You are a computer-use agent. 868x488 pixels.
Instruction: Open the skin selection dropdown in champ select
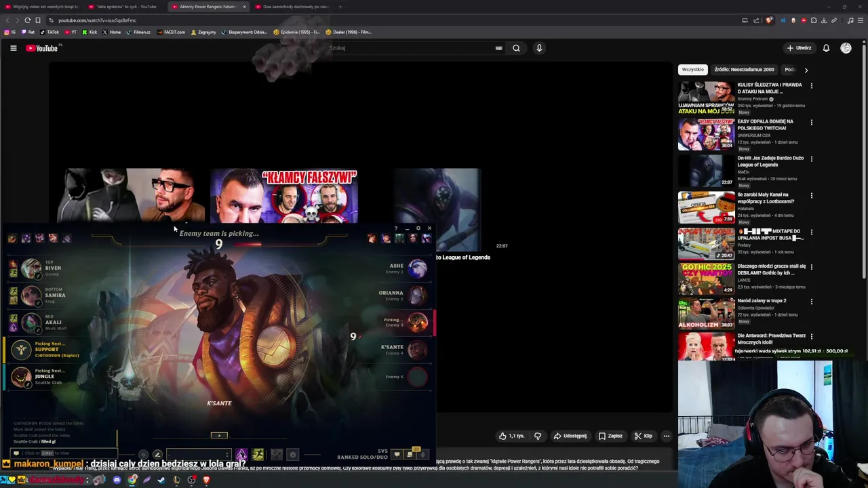(197, 454)
